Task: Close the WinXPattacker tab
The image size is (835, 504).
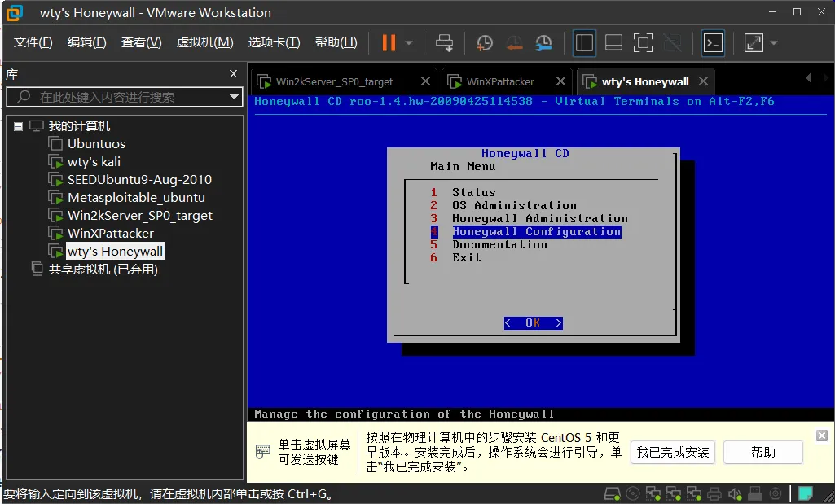Action: 560,81
